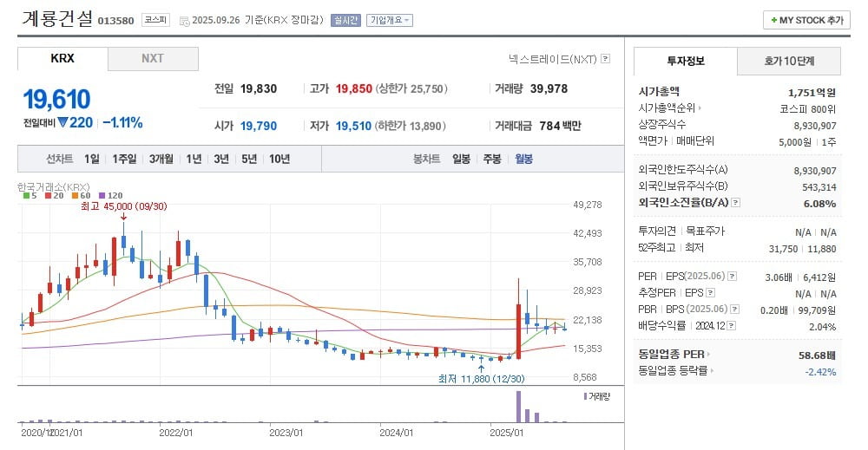This screenshot has width=868, height=450.
Task: Select the 주봉 weekly candle chart
Action: [492, 159]
